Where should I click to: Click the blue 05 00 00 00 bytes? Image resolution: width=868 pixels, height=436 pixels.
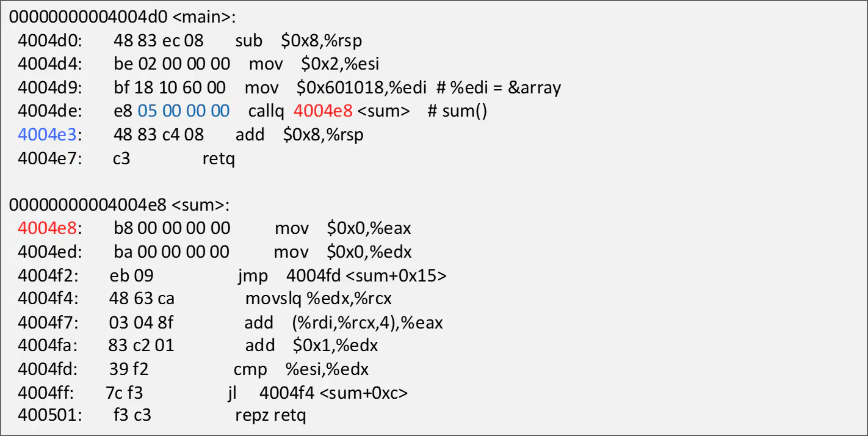click(x=184, y=111)
